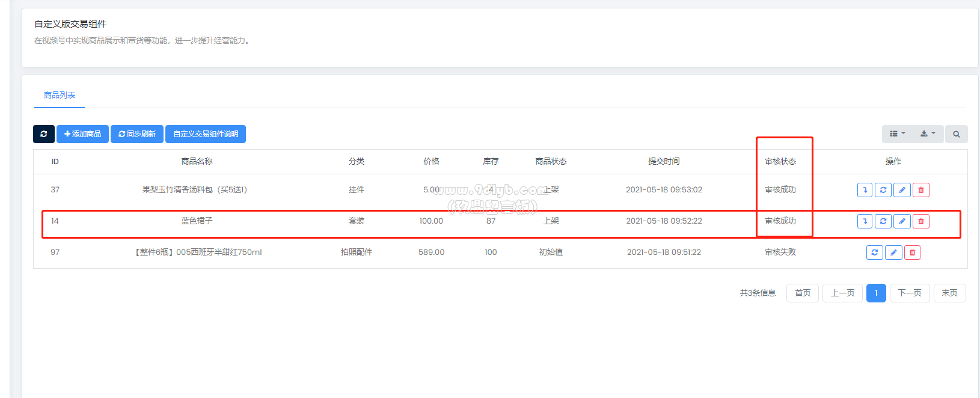This screenshot has width=980, height=398.
Task: Click sync icon for product ID 37
Action: click(x=883, y=190)
